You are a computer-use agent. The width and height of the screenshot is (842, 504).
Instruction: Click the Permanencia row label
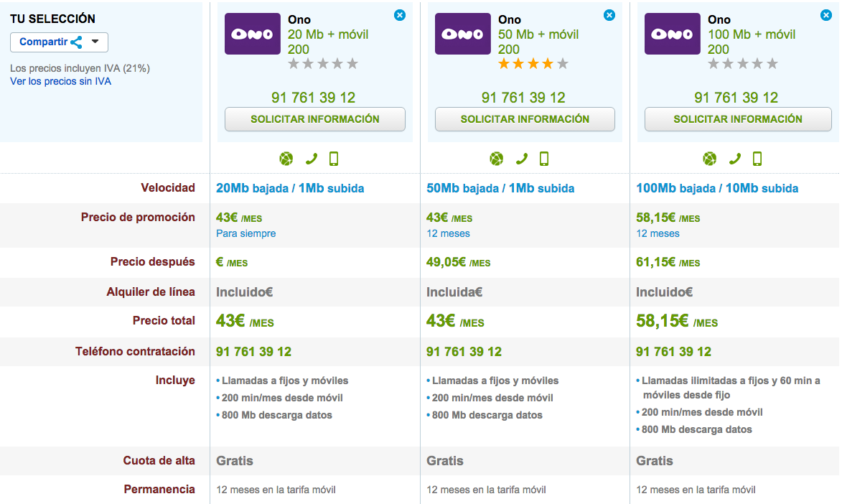pyautogui.click(x=159, y=490)
